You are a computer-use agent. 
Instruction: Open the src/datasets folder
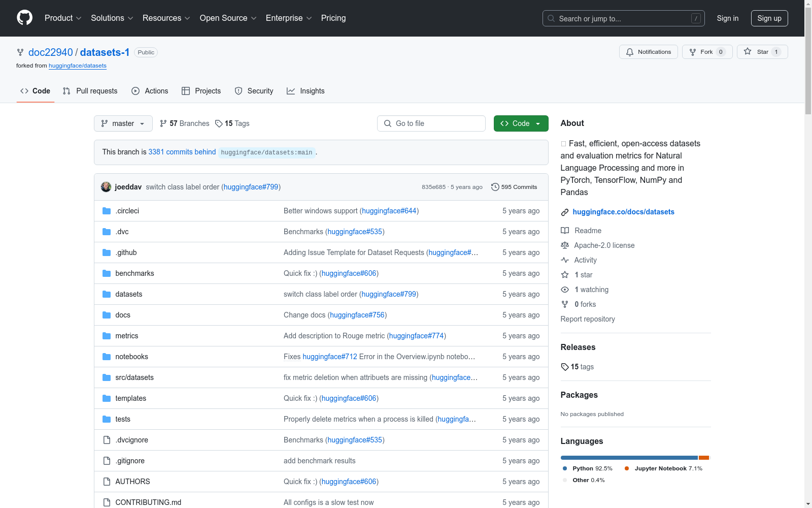pyautogui.click(x=134, y=377)
